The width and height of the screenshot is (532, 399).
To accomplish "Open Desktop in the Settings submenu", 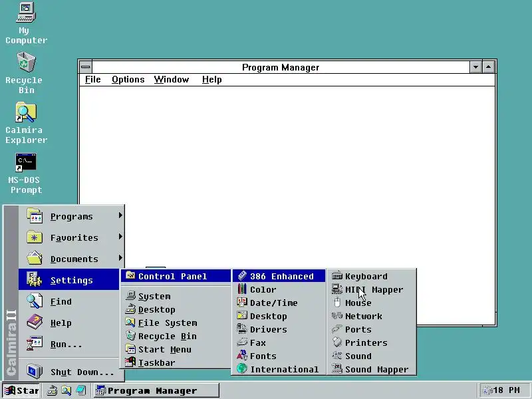I will point(176,309).
